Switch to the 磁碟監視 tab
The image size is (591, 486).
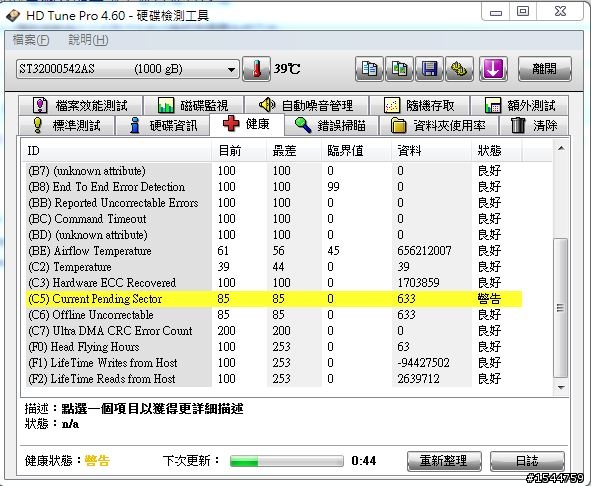(x=193, y=105)
